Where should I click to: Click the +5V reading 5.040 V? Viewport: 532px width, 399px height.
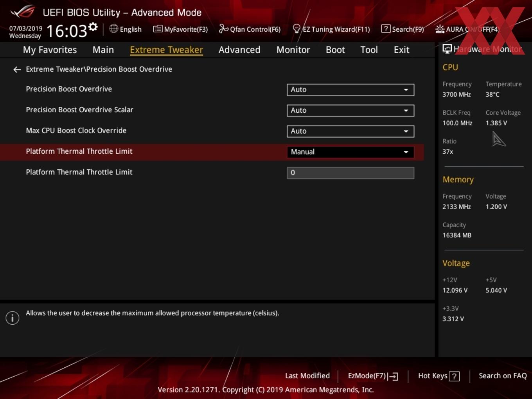pyautogui.click(x=496, y=290)
